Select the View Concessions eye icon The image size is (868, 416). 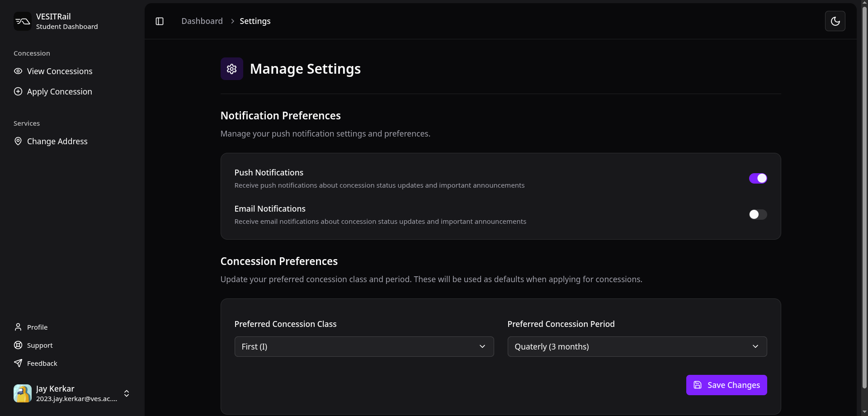coord(18,71)
